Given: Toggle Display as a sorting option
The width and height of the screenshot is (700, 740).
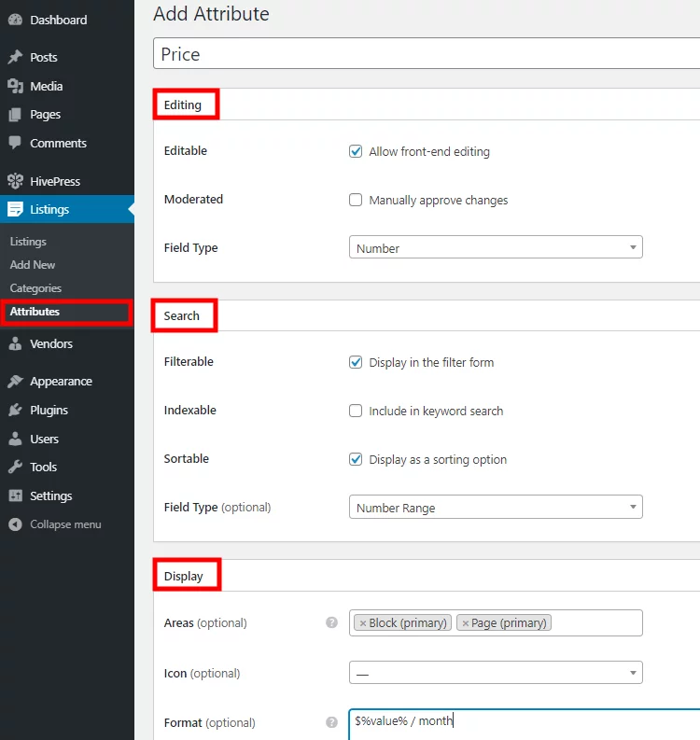Looking at the screenshot, I should tap(356, 459).
